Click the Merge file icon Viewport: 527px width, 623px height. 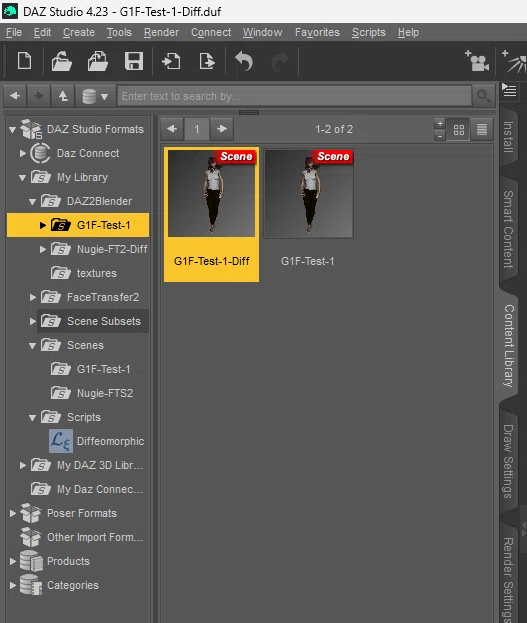pyautogui.click(x=98, y=61)
